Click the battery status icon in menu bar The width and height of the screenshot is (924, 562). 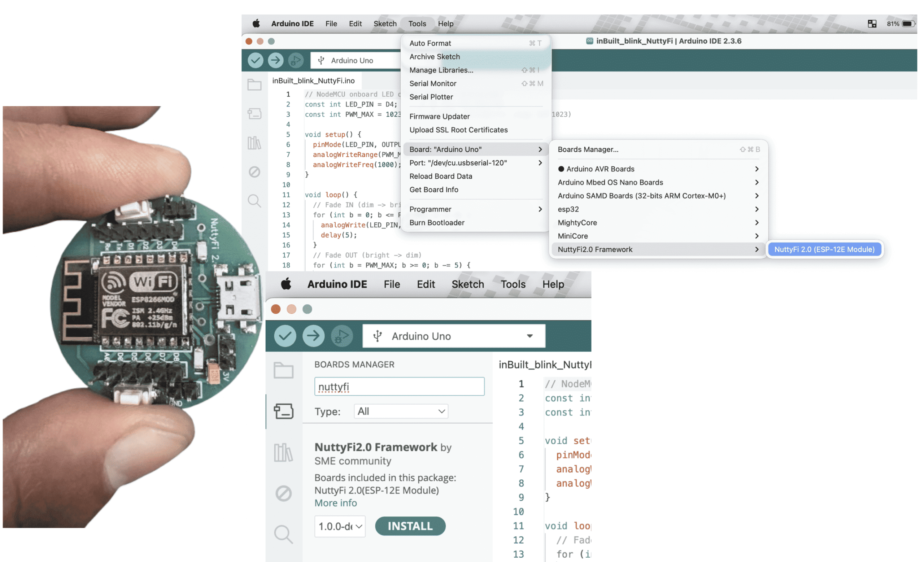point(908,23)
